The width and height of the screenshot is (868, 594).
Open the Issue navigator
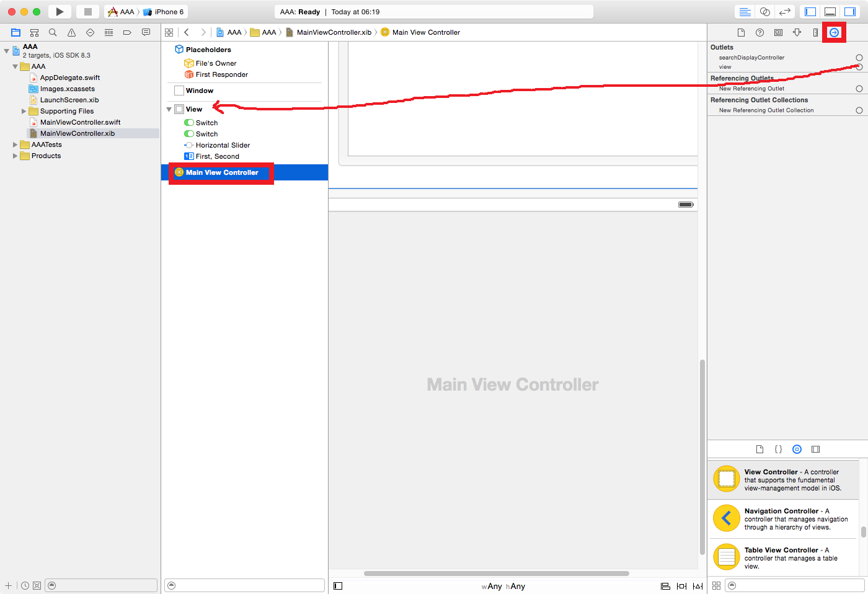point(72,32)
